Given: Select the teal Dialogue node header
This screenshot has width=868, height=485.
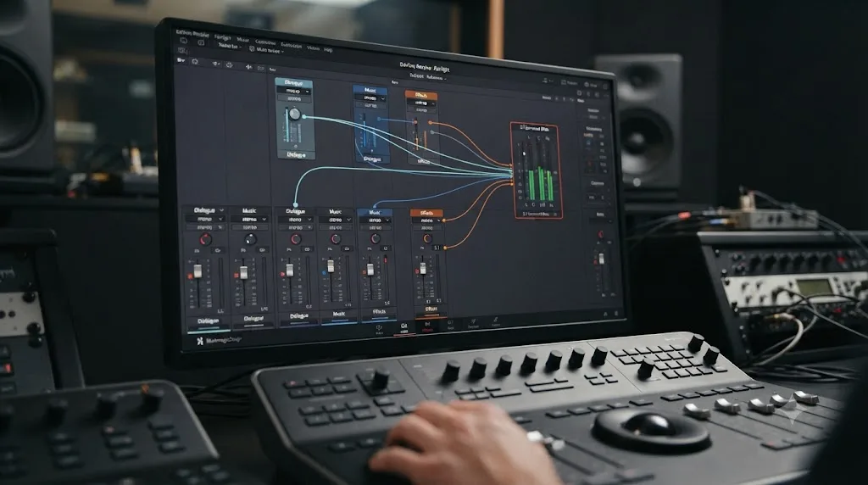Looking at the screenshot, I should coord(293,82).
